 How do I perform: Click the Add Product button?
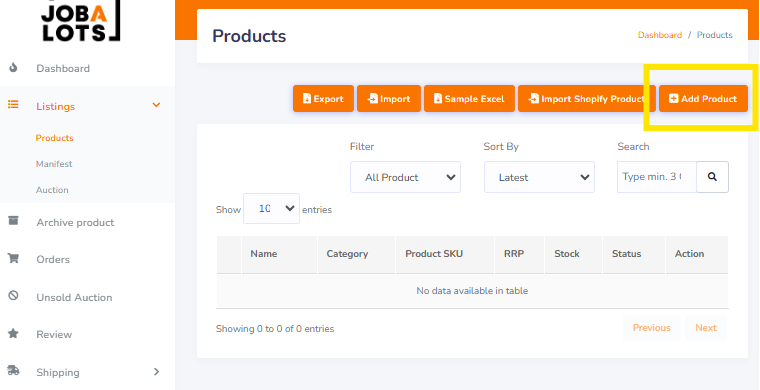tap(703, 99)
